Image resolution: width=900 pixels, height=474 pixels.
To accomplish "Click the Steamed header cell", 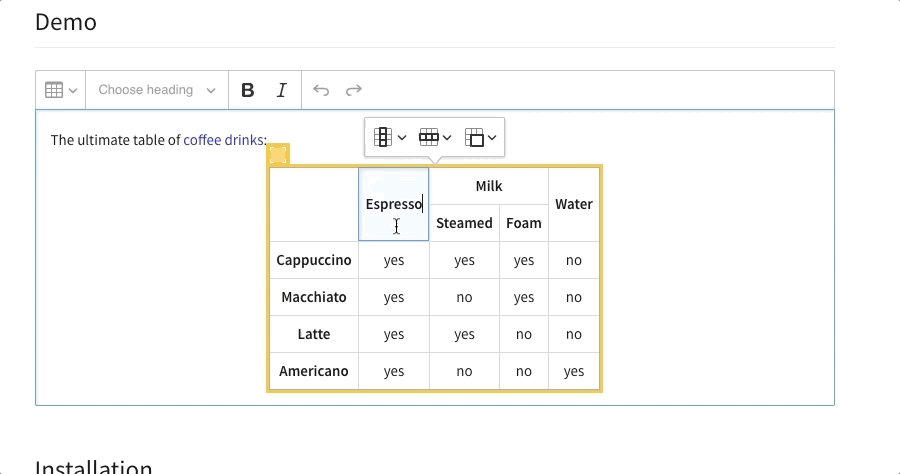I will 464,223.
